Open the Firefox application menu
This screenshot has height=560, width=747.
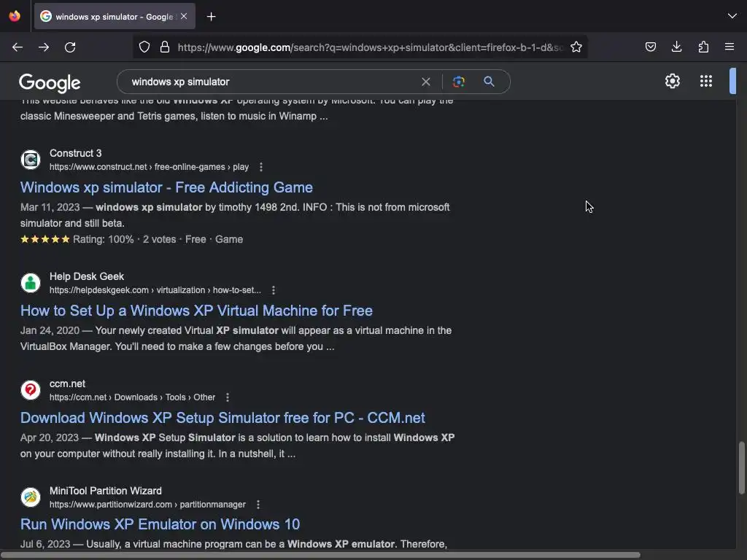pos(729,47)
